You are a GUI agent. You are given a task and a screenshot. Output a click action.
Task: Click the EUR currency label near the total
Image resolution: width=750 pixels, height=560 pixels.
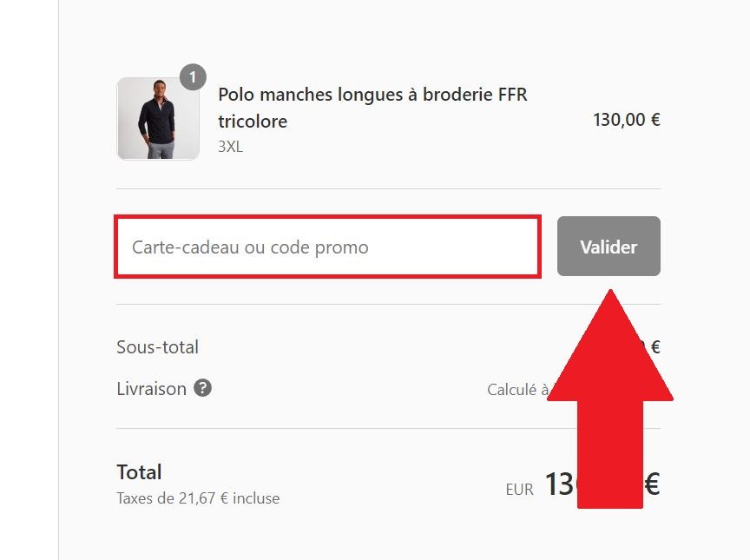pos(518,489)
